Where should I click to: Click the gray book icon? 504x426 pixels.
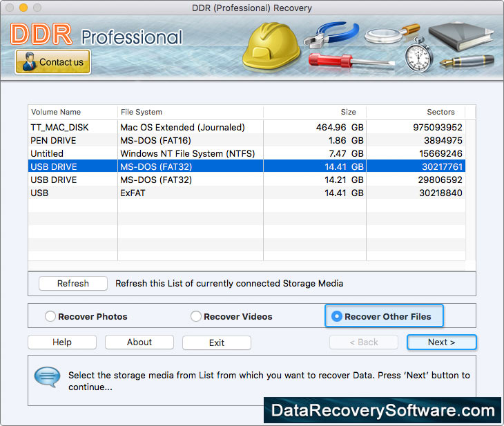point(461,37)
